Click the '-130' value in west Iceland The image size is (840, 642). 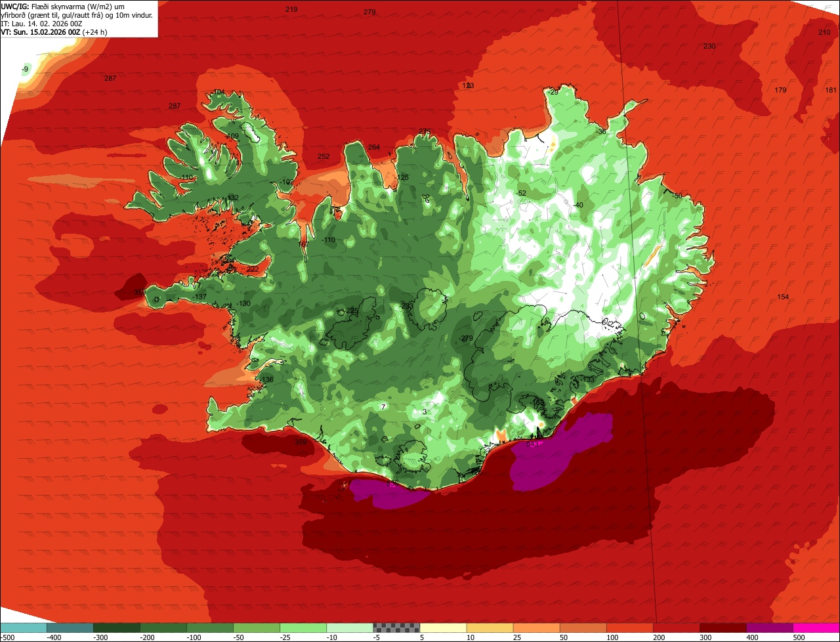[x=243, y=303]
